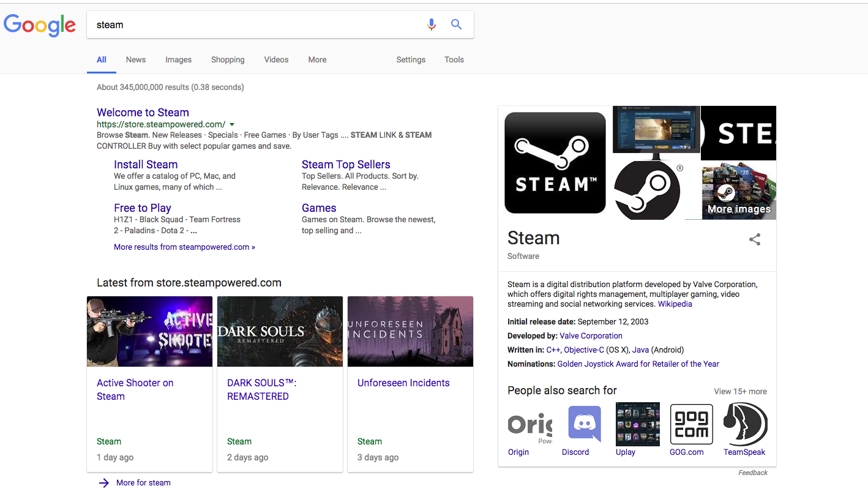Open the Steam store monitor screenshot image
This screenshot has width=868, height=502.
[656, 133]
